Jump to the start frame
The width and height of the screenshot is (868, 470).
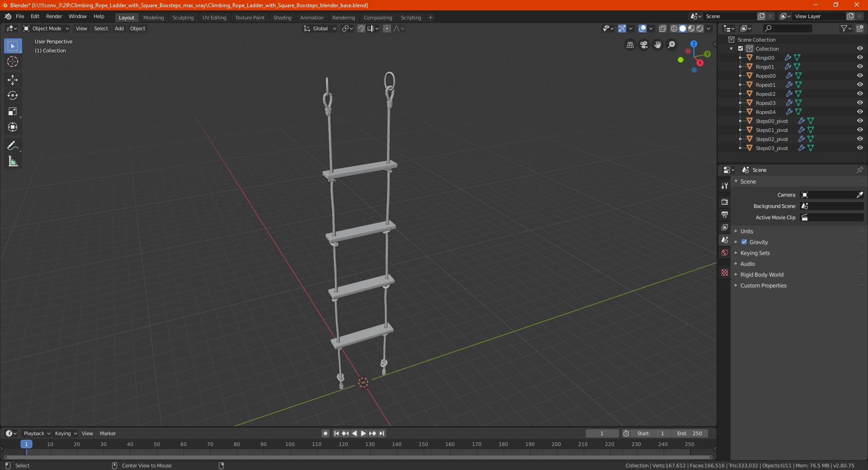click(336, 433)
